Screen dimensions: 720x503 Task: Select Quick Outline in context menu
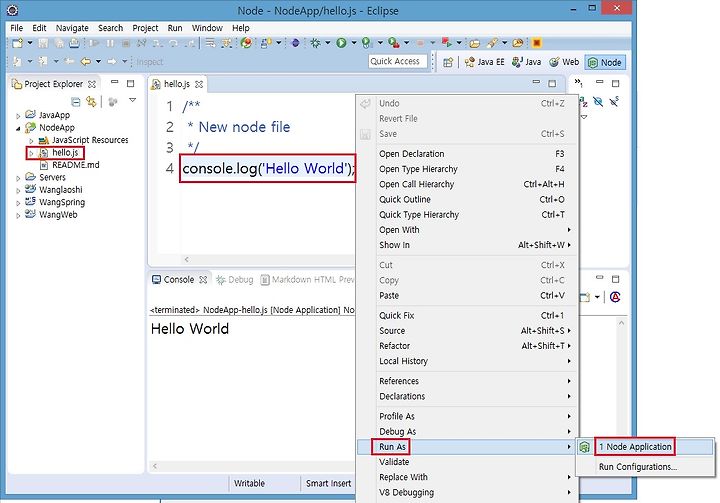pyautogui.click(x=467, y=199)
